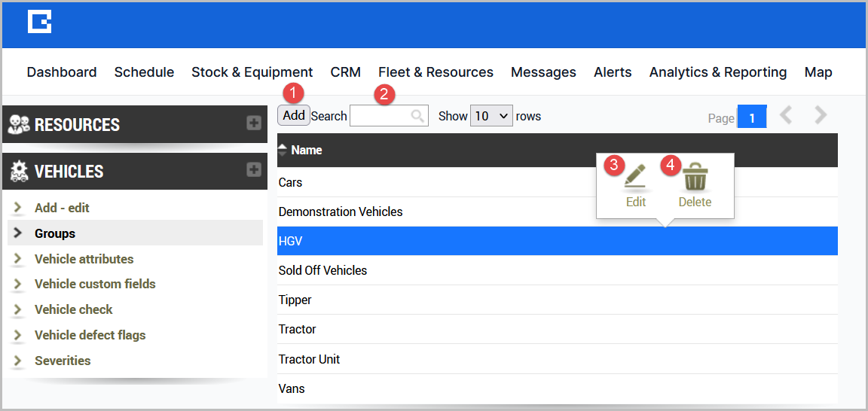Open the Groups sidebar link
The image size is (868, 411).
click(x=55, y=233)
